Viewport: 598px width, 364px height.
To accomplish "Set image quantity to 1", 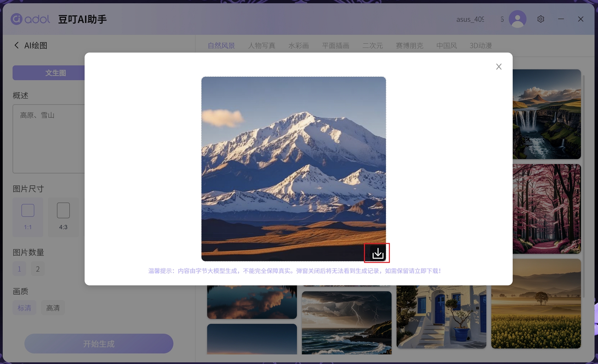I will 19,269.
